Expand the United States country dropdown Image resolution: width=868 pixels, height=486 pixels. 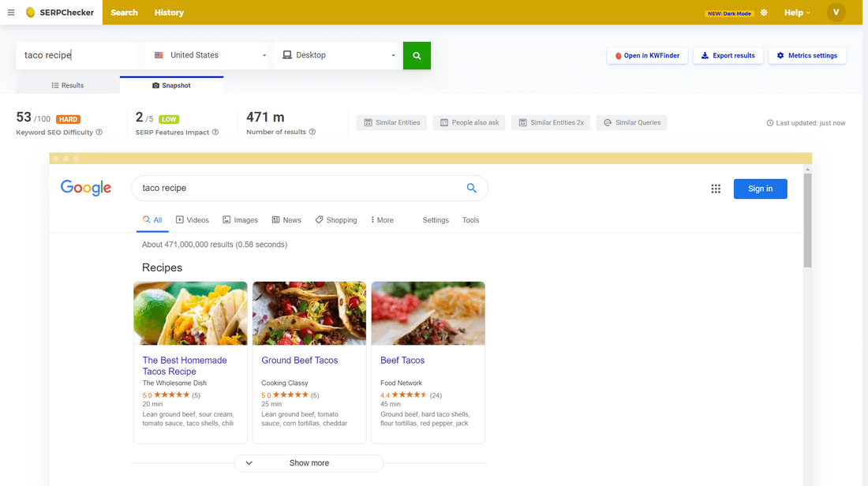click(209, 55)
